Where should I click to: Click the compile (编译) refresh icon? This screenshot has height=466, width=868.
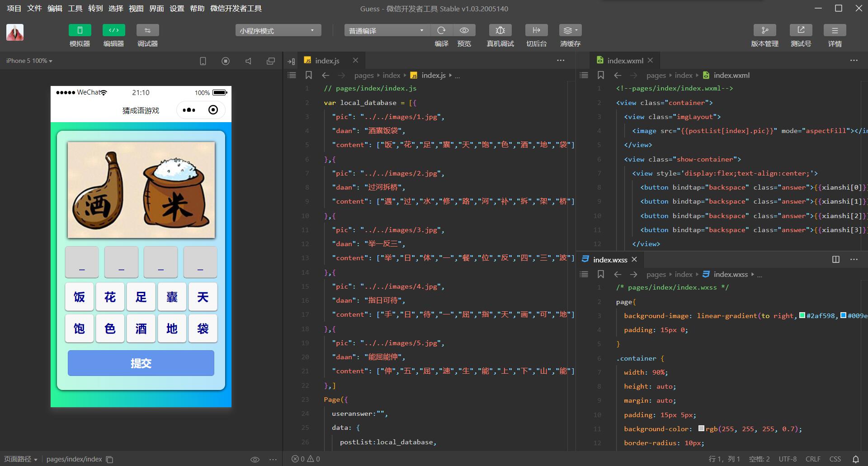(x=441, y=30)
